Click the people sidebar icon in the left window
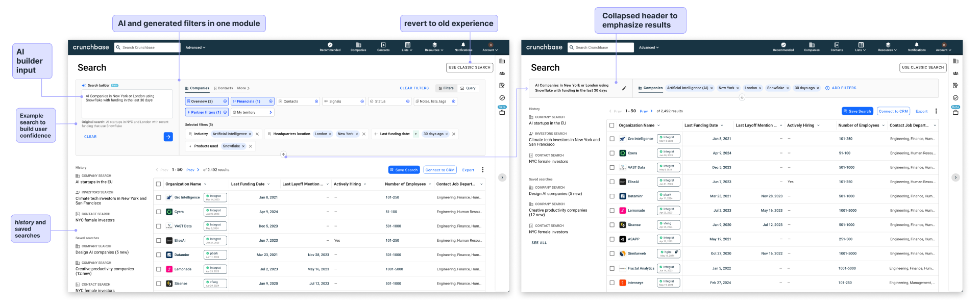980x306 pixels. [502, 73]
